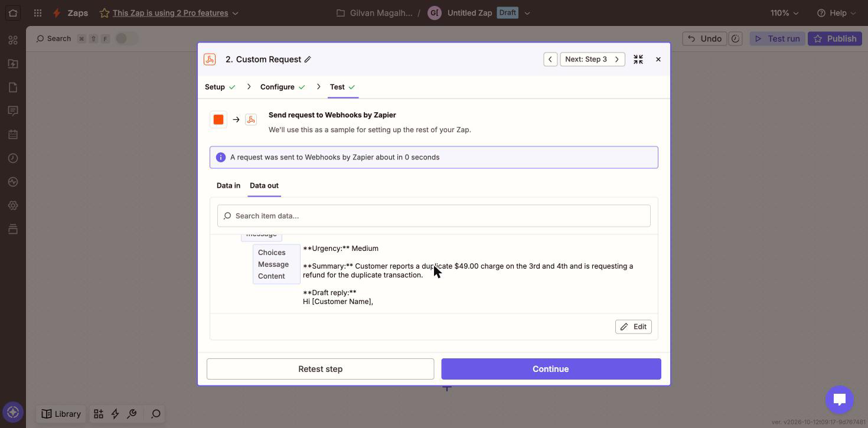Open the file icon in left sidebar
This screenshot has height=428, width=868.
13,87
